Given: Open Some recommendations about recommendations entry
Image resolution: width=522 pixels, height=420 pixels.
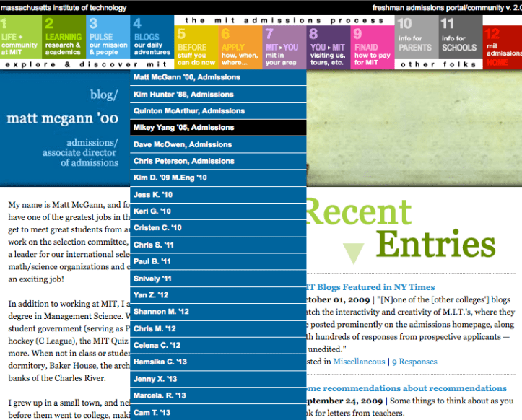Looking at the screenshot, I should [x=406, y=388].
